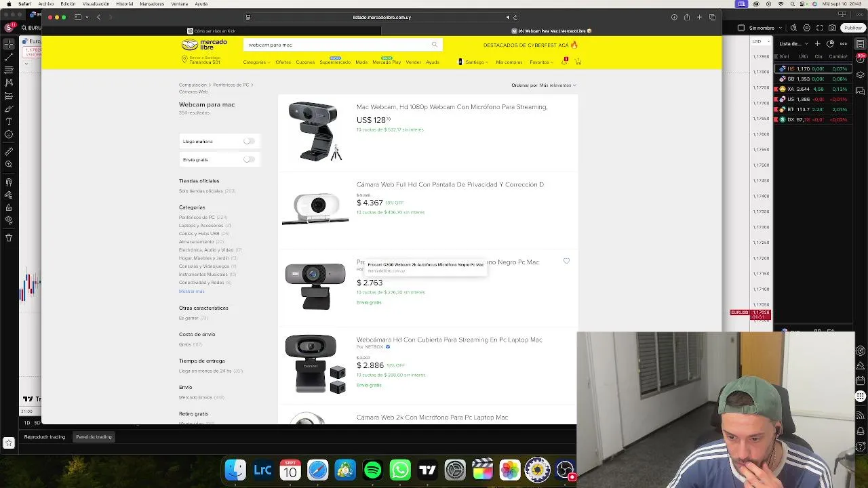Select the crosshair cursor tool in TradingView
The width and height of the screenshot is (868, 488).
9,44
